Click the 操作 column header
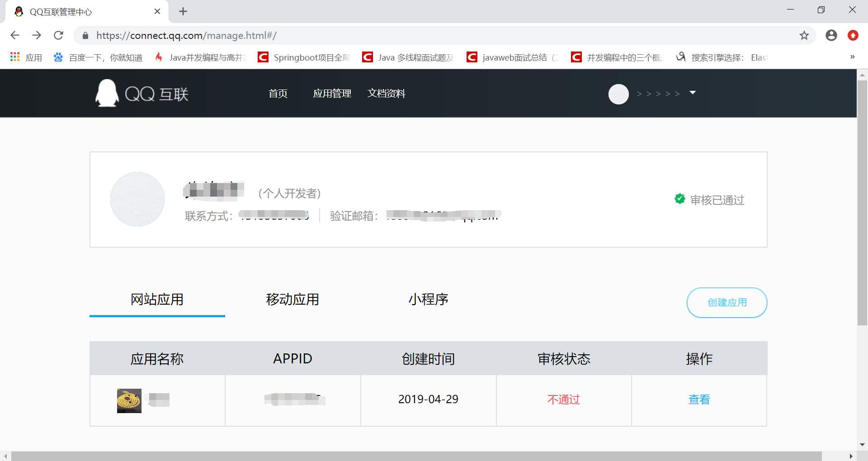Screen dimensions: 868x461 pos(699,359)
